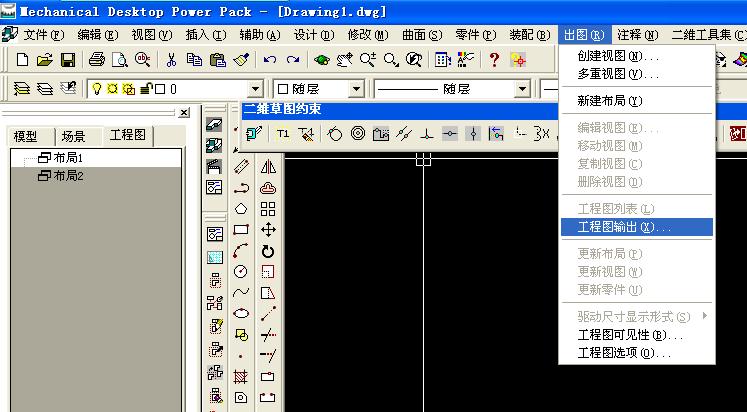Choose 工程图选项(O)... menu entry
Image resolution: width=747 pixels, height=412 pixels.
637,353
